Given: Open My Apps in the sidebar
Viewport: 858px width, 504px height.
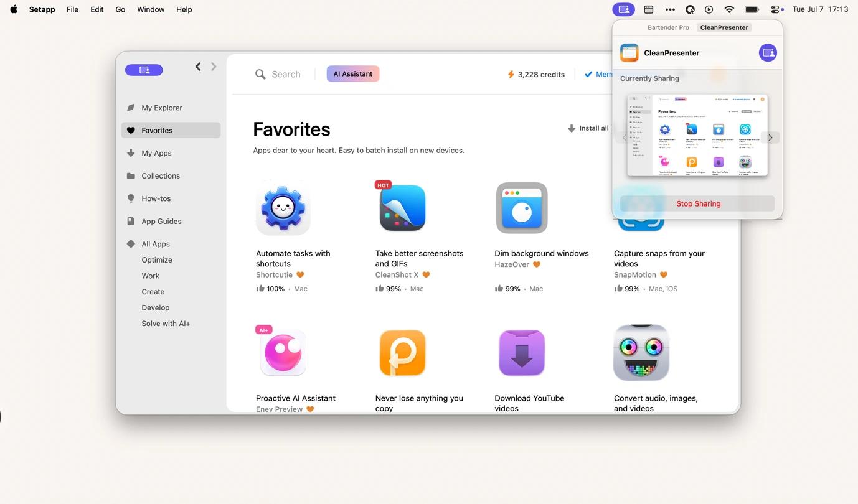Looking at the screenshot, I should [171, 153].
